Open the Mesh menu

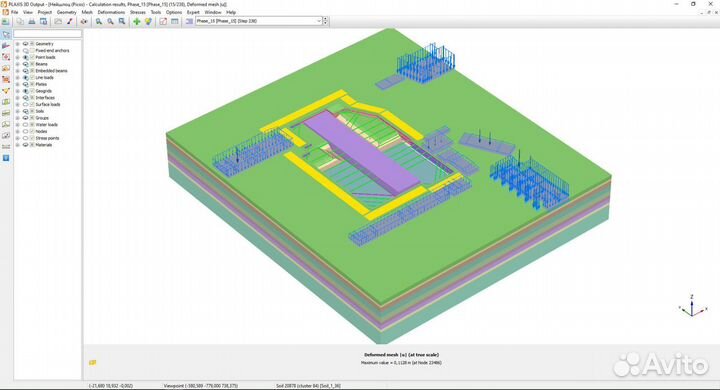pos(87,12)
